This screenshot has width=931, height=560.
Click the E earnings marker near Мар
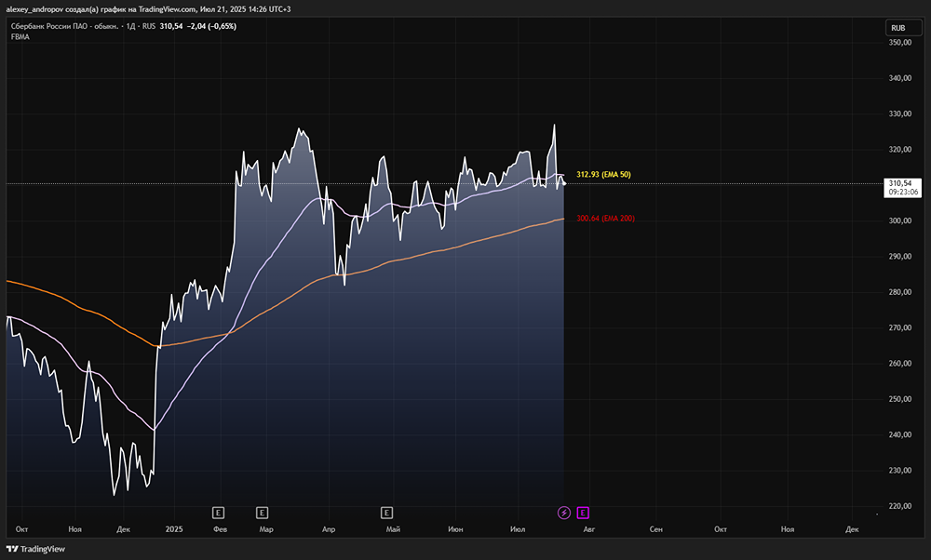pos(262,513)
